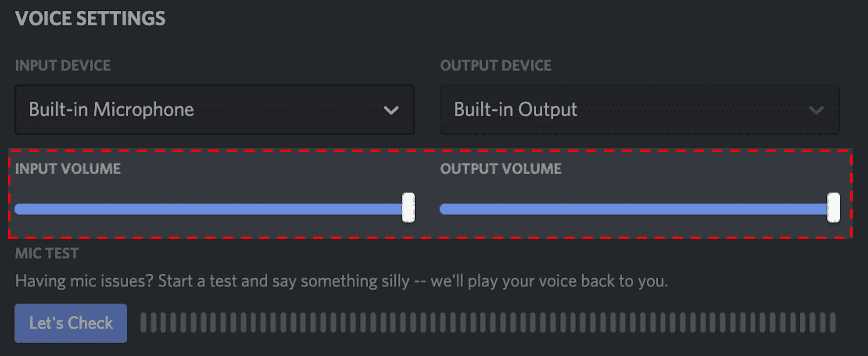Click the chevron on Built-in Output selector
868x356 pixels.
point(815,110)
